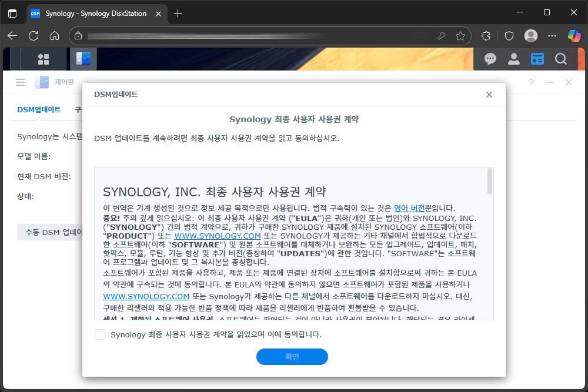The width and height of the screenshot is (588, 392).
Task: Open browser settings and more menu
Action: (552, 36)
